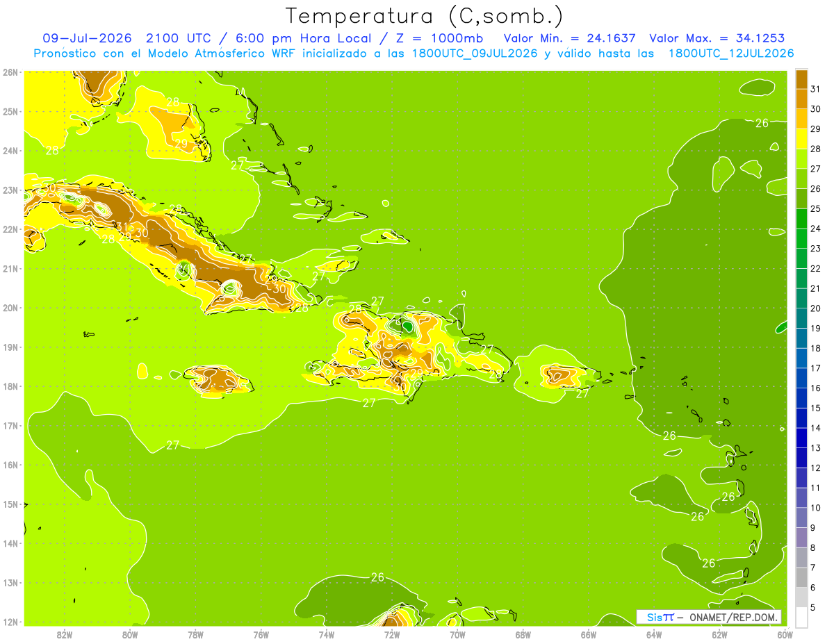Screen dimensions: 834x644
Task: Click legend swatch between 29 and 30
Action: coord(801,119)
